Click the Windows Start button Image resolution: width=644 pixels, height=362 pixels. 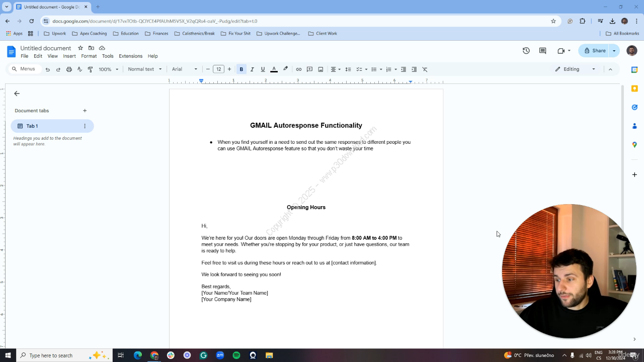[8, 355]
